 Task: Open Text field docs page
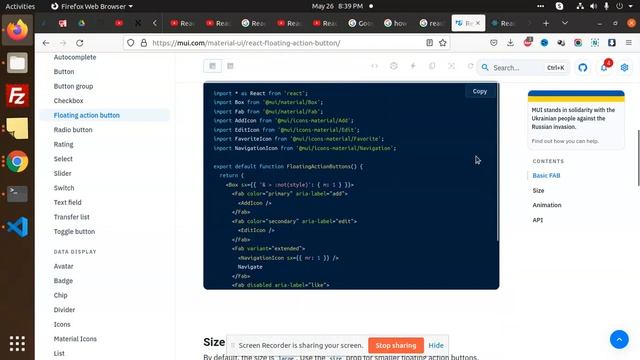(67, 202)
